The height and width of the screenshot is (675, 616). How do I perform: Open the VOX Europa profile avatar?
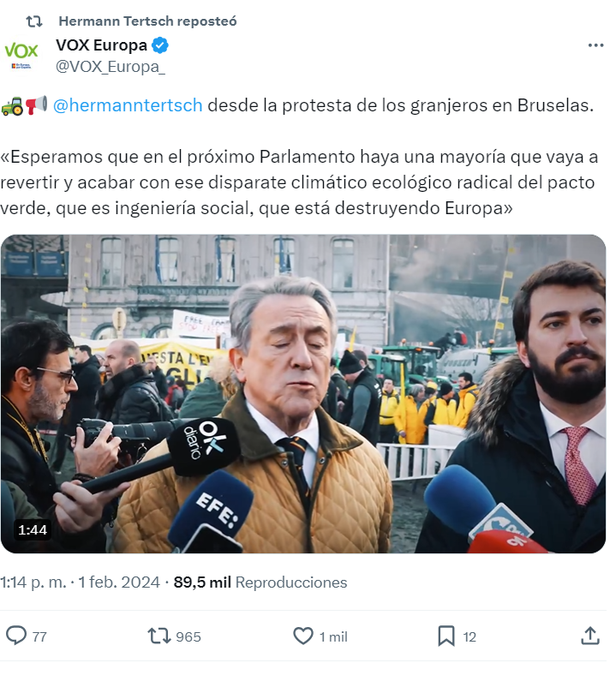click(21, 54)
